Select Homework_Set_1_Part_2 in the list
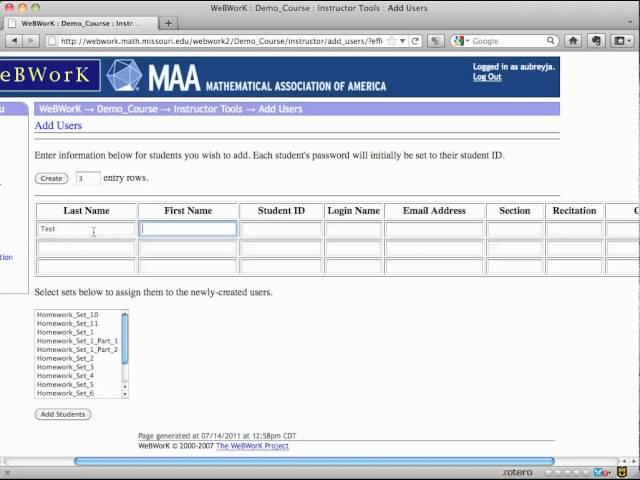 point(77,350)
